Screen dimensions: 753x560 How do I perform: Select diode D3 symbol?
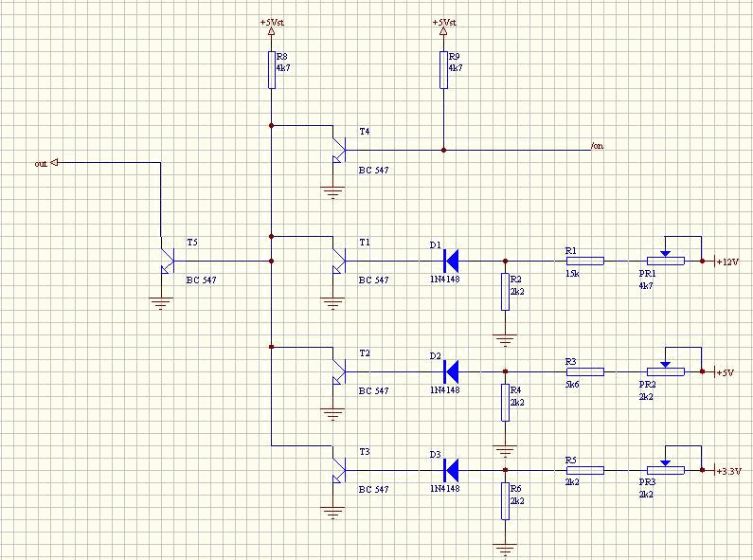(451, 471)
